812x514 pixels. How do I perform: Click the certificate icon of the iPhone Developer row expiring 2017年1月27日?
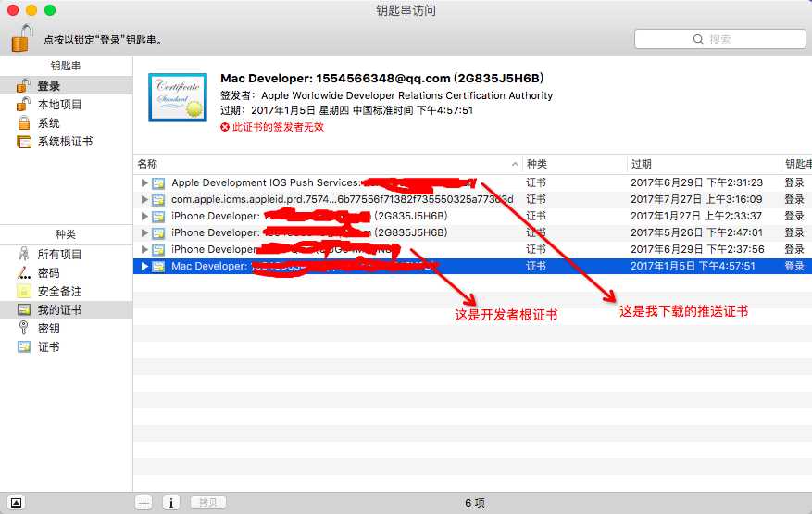tap(158, 216)
